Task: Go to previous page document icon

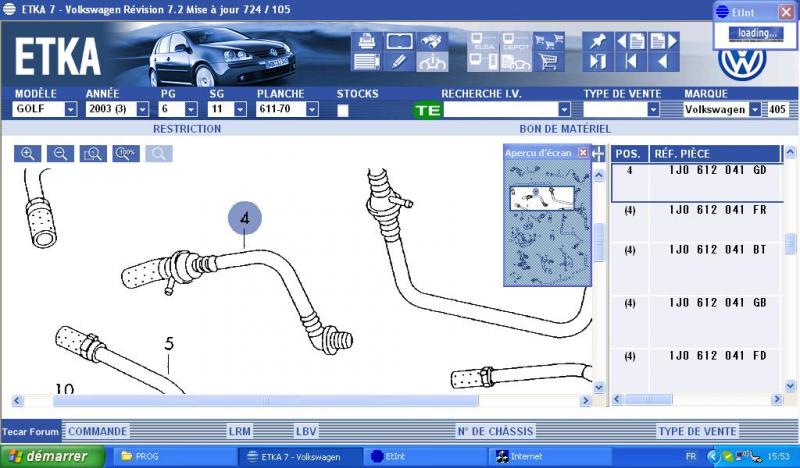Action: pos(631,41)
